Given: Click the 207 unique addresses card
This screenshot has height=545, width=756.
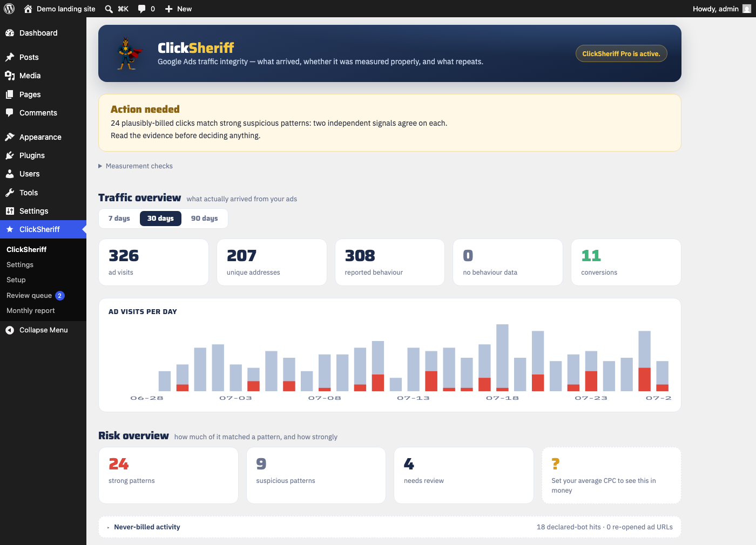Looking at the screenshot, I should click(x=272, y=262).
